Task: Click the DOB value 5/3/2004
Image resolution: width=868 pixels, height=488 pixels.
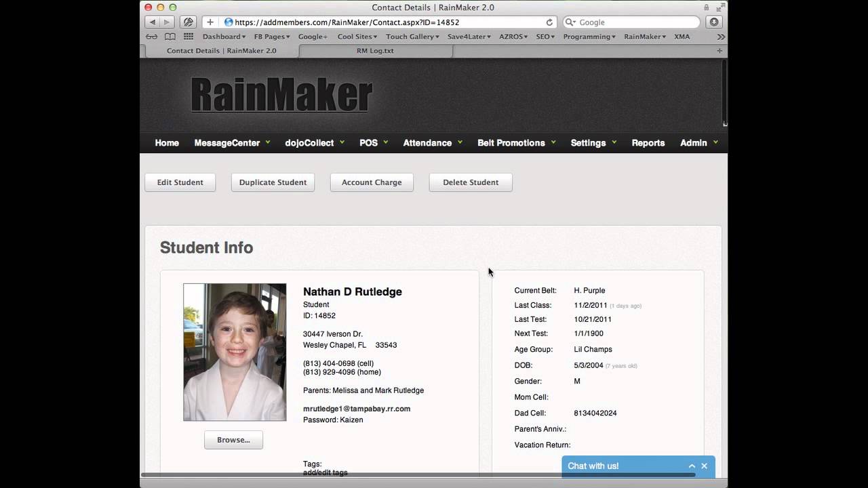Action: coord(589,365)
